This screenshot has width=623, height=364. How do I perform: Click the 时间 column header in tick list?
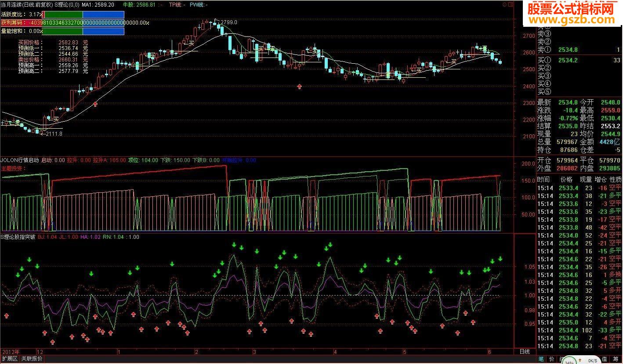[x=543, y=180]
